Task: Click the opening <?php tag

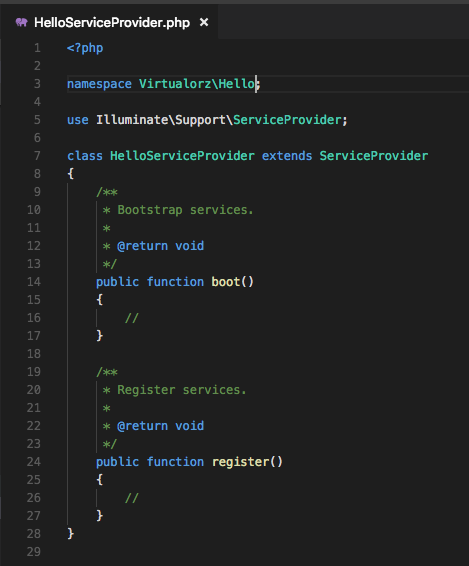Action: coord(85,48)
